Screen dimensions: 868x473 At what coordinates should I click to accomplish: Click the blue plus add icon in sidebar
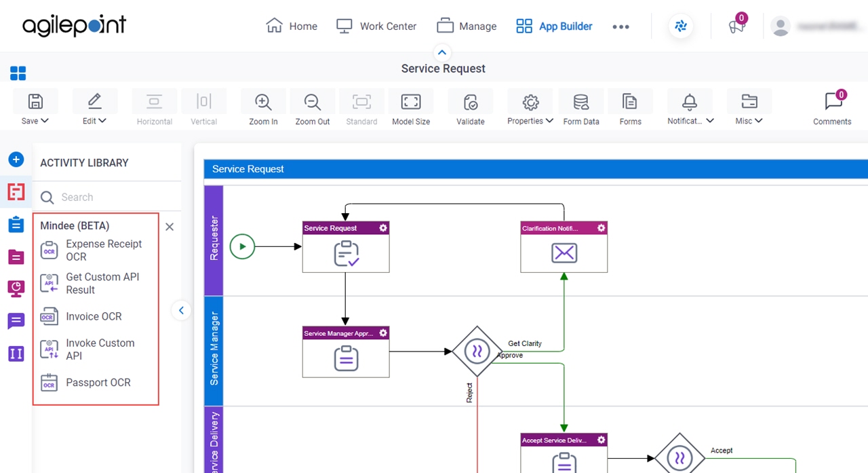pyautogui.click(x=16, y=159)
